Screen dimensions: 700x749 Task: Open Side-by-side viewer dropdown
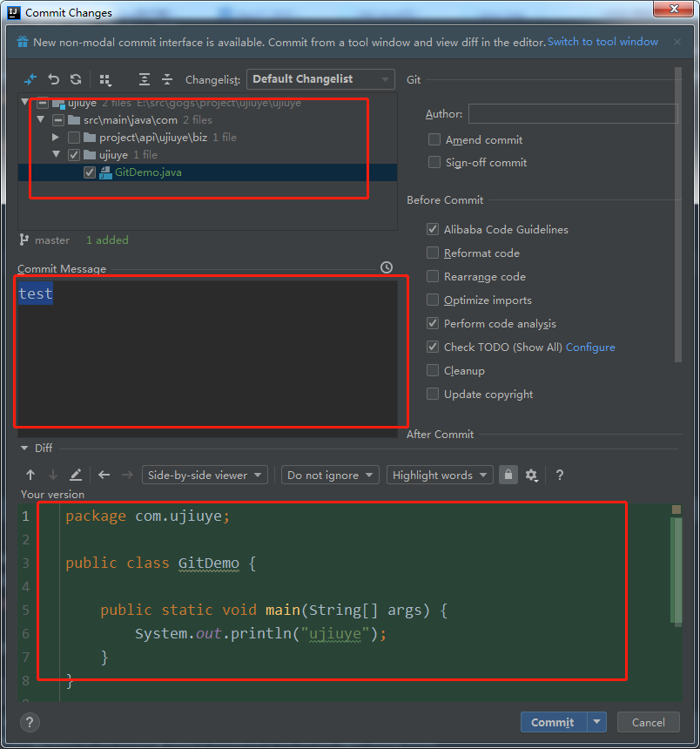(x=205, y=476)
